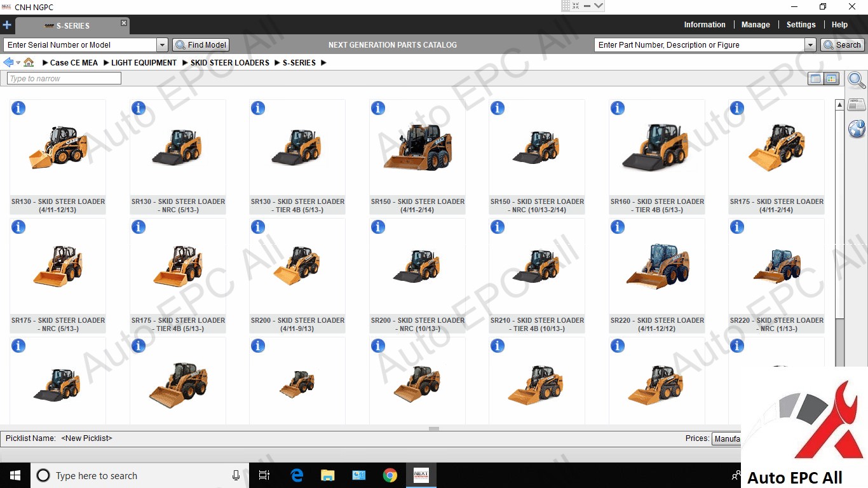The height and width of the screenshot is (488, 868).
Task: Open the news panel icon in sidebar
Action: tap(857, 105)
